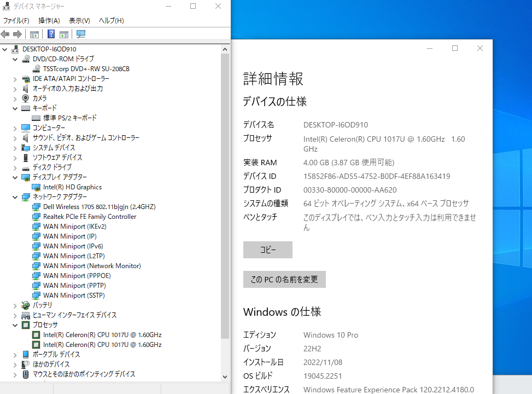Open the 操作(A) menu
Viewport: 532px width, 394px height.
49,21
